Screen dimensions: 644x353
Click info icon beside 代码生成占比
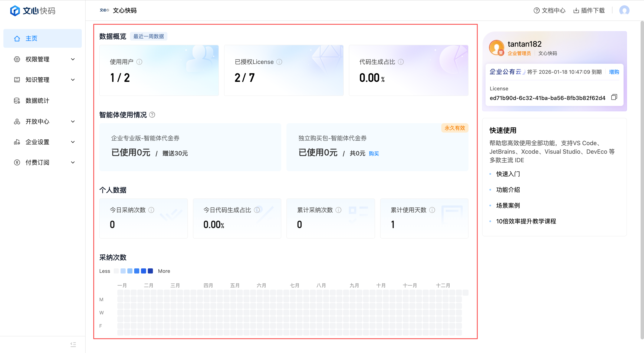click(401, 62)
